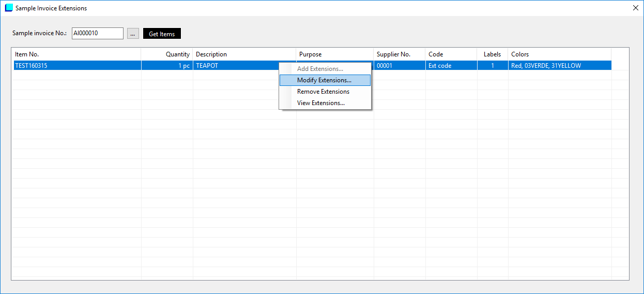Click the Labels value 1 cell

point(493,66)
